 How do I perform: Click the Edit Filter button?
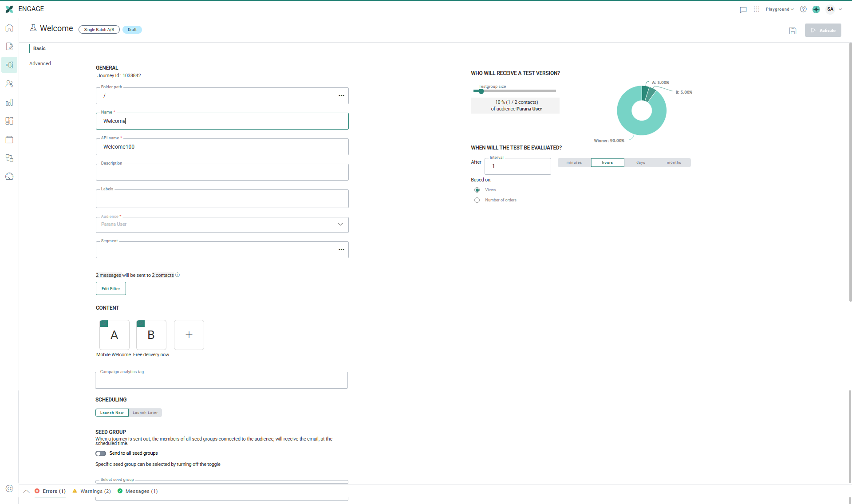point(111,289)
